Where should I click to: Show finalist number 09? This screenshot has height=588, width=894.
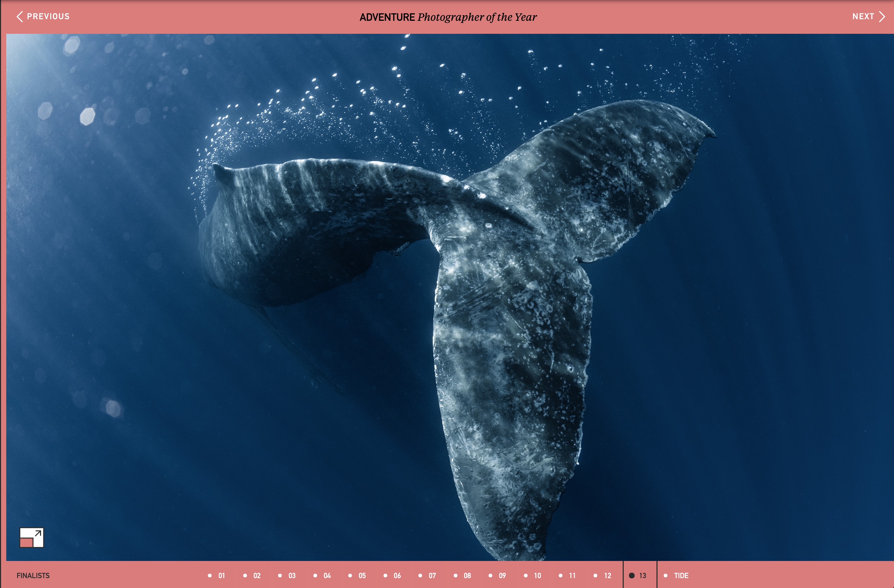click(x=502, y=575)
